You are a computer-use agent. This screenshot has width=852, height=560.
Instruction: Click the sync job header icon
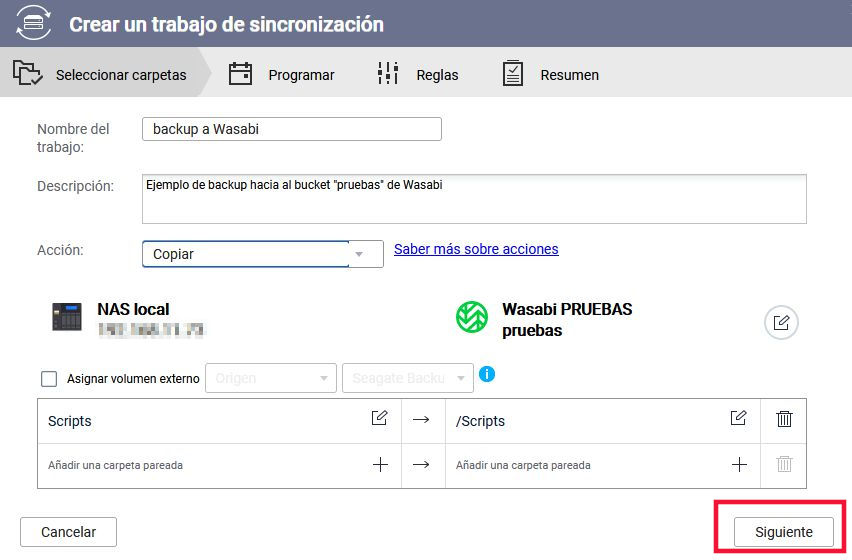33,23
